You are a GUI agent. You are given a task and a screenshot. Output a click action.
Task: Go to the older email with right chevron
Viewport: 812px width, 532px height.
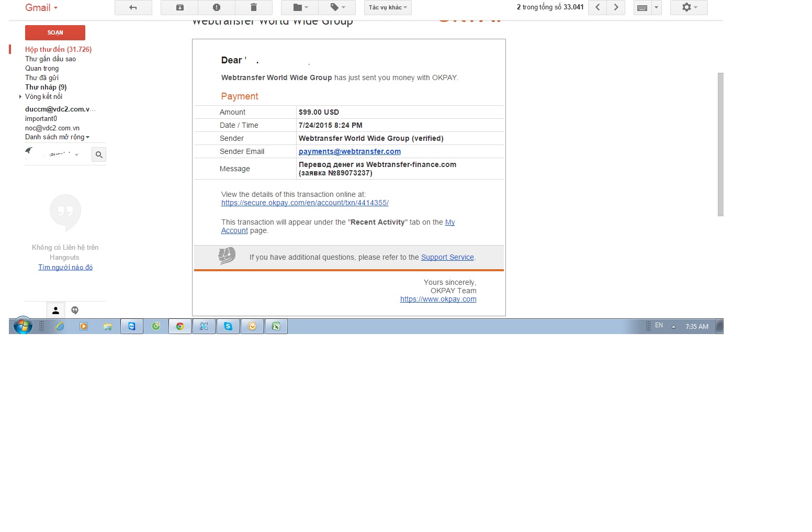click(x=616, y=7)
